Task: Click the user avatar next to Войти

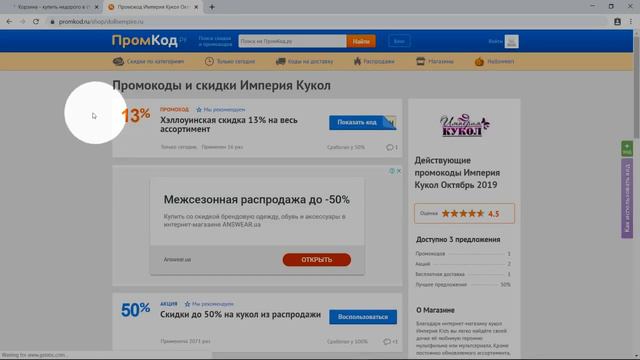Action: coord(511,41)
